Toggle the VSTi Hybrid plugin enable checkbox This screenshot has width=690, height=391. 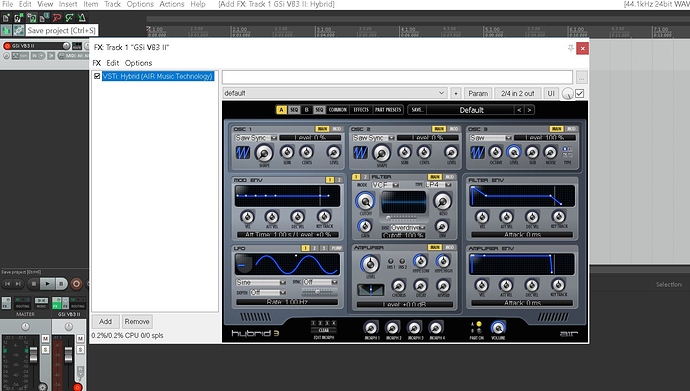point(97,76)
